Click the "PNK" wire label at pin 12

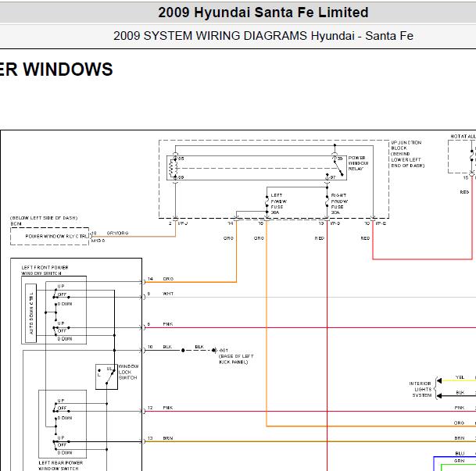click(x=167, y=408)
